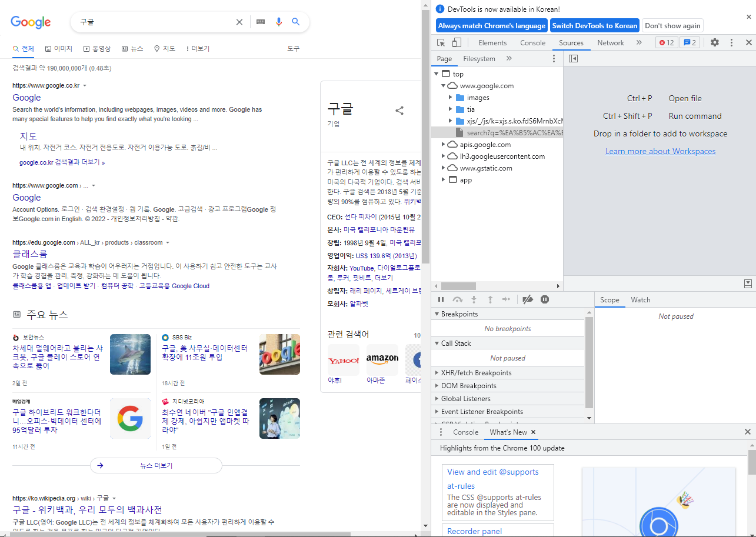Clear the Google search box

point(239,22)
